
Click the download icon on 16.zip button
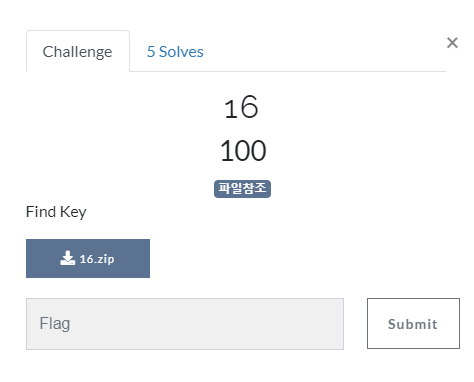68,258
